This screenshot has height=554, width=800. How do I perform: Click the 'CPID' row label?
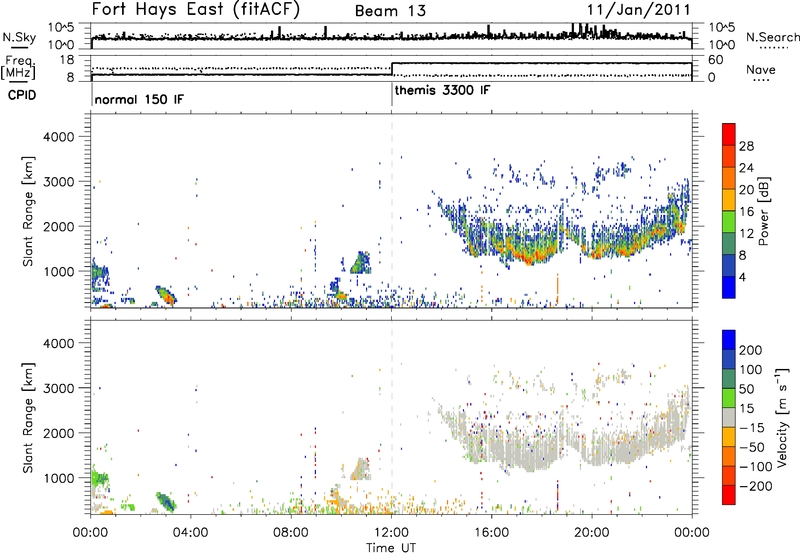[22, 95]
